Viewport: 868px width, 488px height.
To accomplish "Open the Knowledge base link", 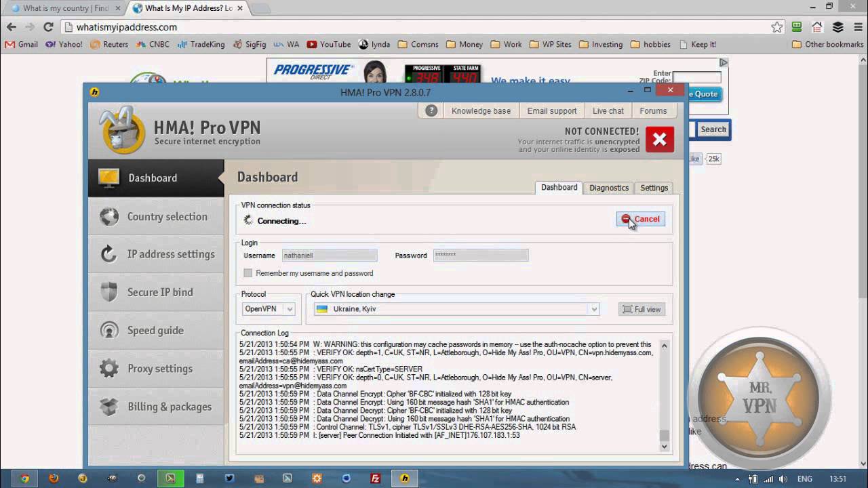I will (x=481, y=110).
